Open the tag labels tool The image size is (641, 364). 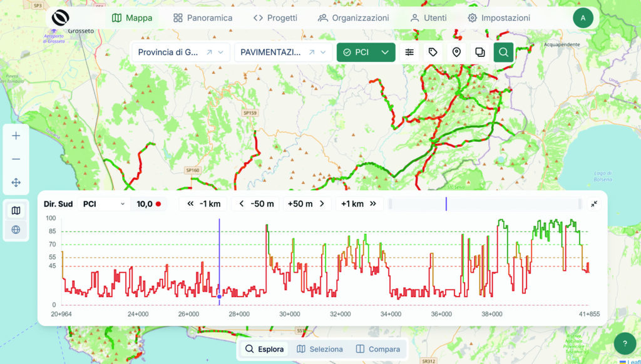[433, 53]
